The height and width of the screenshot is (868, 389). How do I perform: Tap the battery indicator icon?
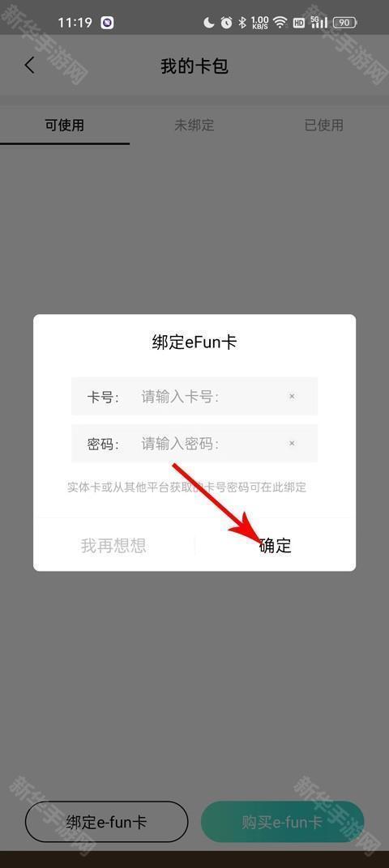(344, 23)
